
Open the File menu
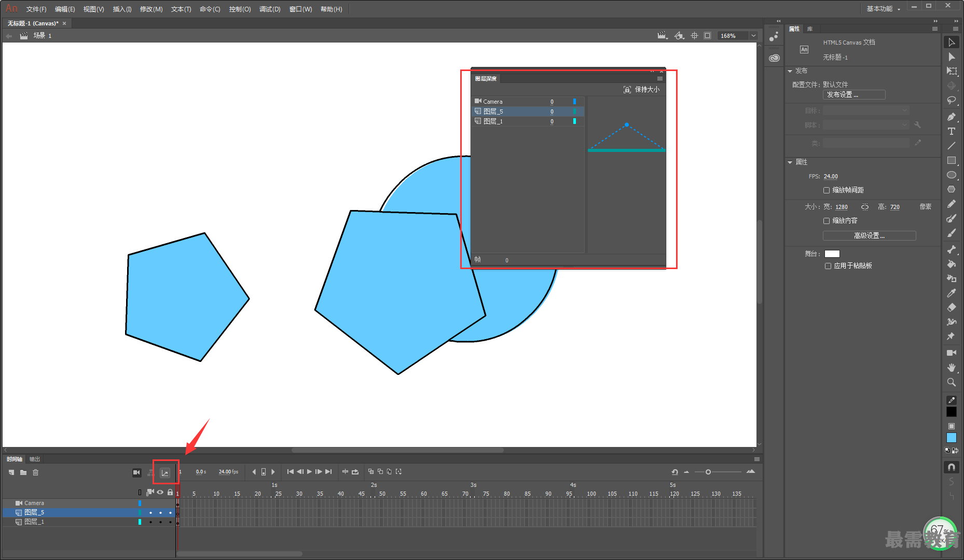tap(36, 9)
